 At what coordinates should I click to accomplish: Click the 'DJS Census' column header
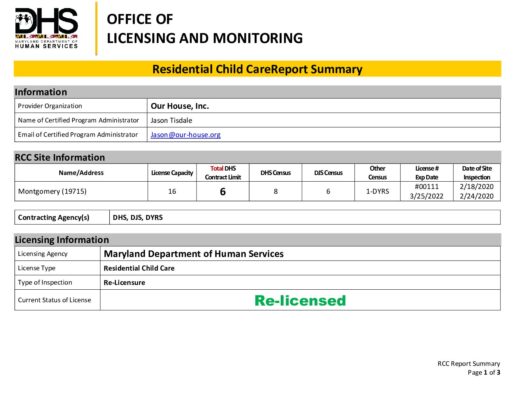(x=328, y=173)
